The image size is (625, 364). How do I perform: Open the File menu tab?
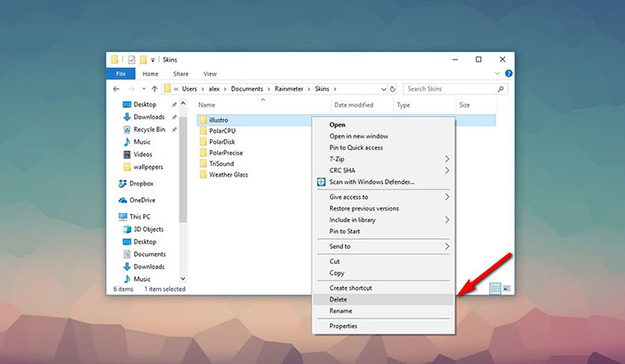[120, 73]
